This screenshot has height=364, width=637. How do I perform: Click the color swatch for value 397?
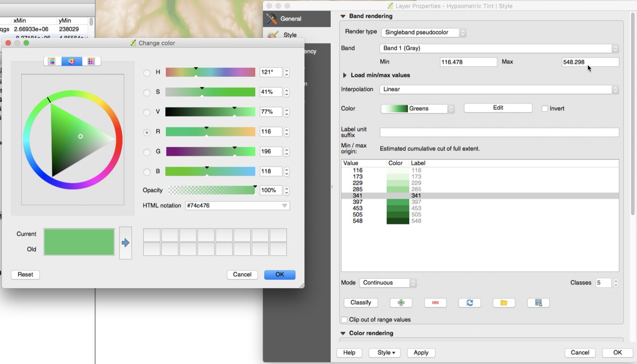pos(398,202)
